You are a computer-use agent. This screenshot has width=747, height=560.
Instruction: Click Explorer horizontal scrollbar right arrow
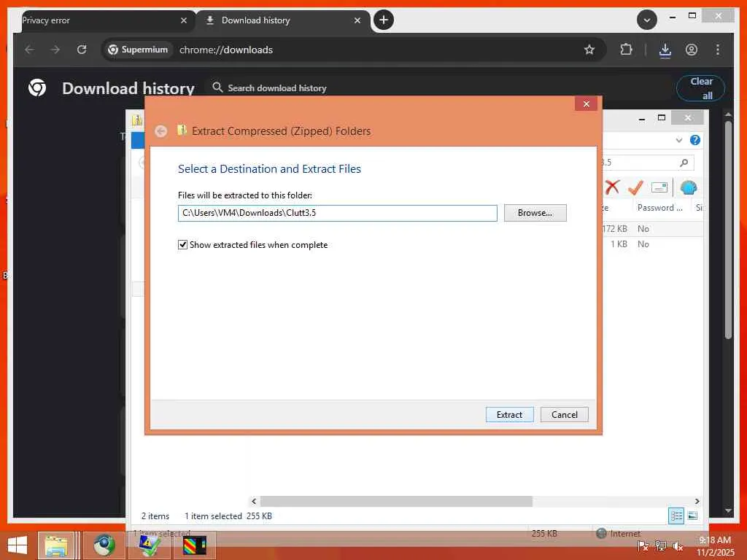tap(697, 501)
